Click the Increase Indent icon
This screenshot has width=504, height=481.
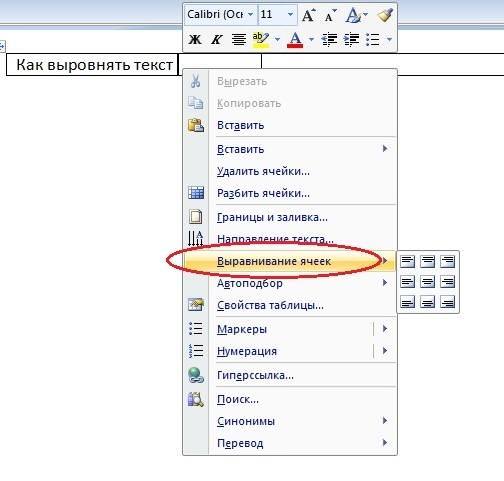[x=351, y=40]
